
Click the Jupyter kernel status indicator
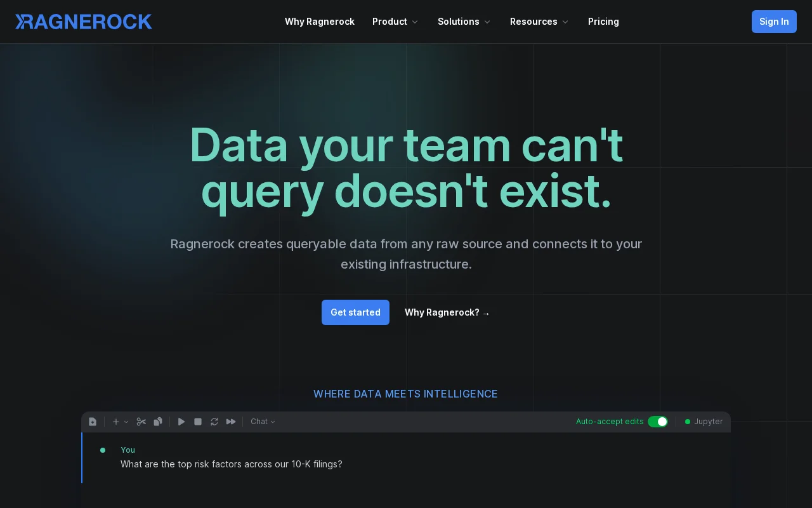pyautogui.click(x=704, y=422)
